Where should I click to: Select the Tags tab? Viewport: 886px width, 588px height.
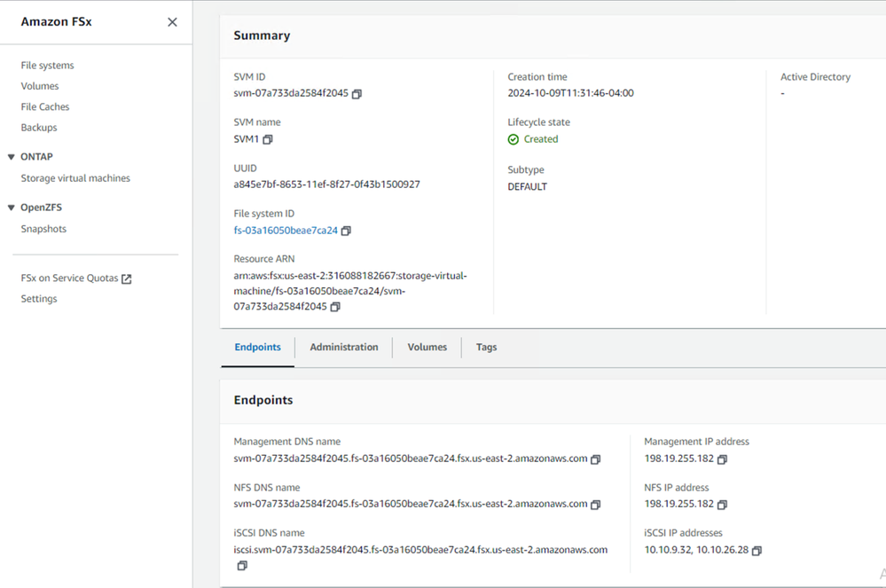tap(486, 348)
